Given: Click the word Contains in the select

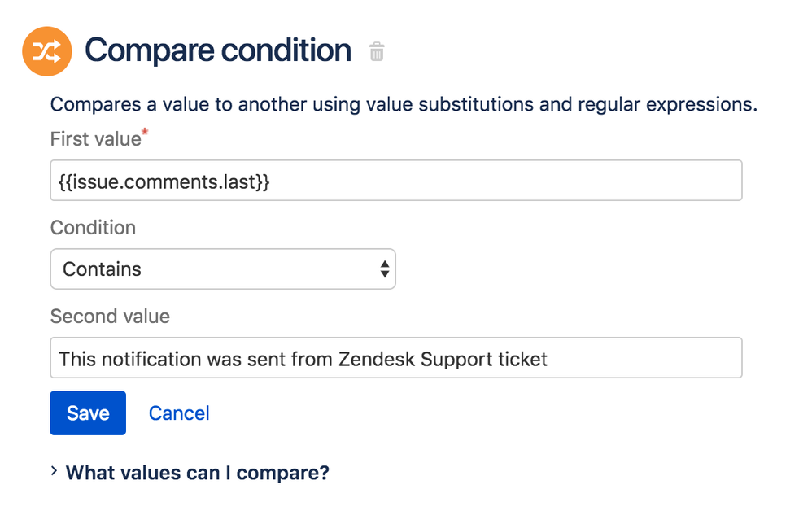Looking at the screenshot, I should click(x=103, y=269).
